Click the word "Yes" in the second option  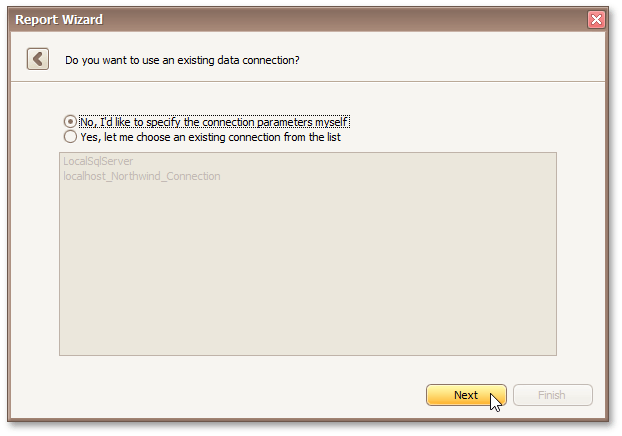(90, 137)
